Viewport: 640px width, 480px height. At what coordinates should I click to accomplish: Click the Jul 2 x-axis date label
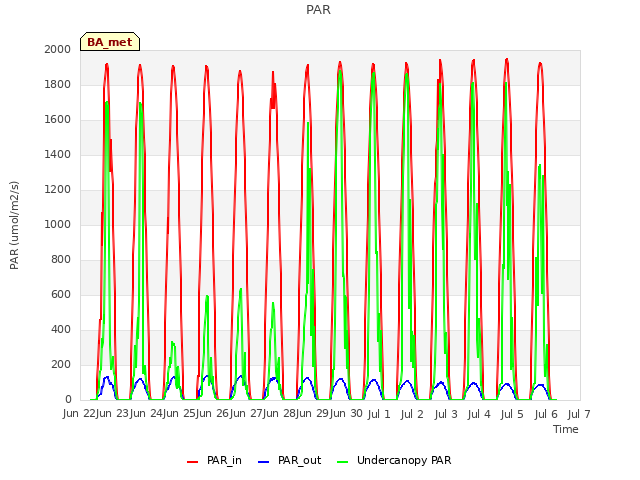pyautogui.click(x=412, y=415)
